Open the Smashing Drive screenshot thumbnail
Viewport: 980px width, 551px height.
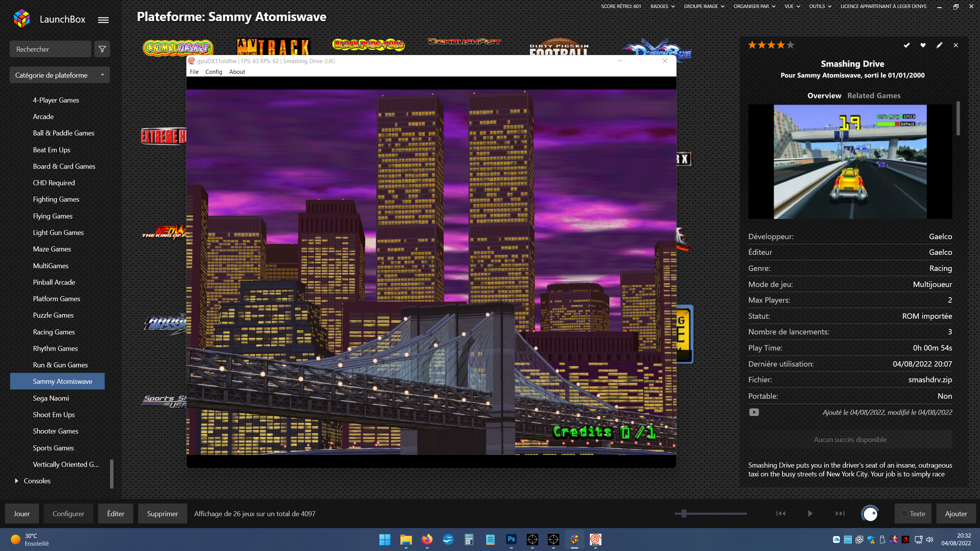(850, 161)
